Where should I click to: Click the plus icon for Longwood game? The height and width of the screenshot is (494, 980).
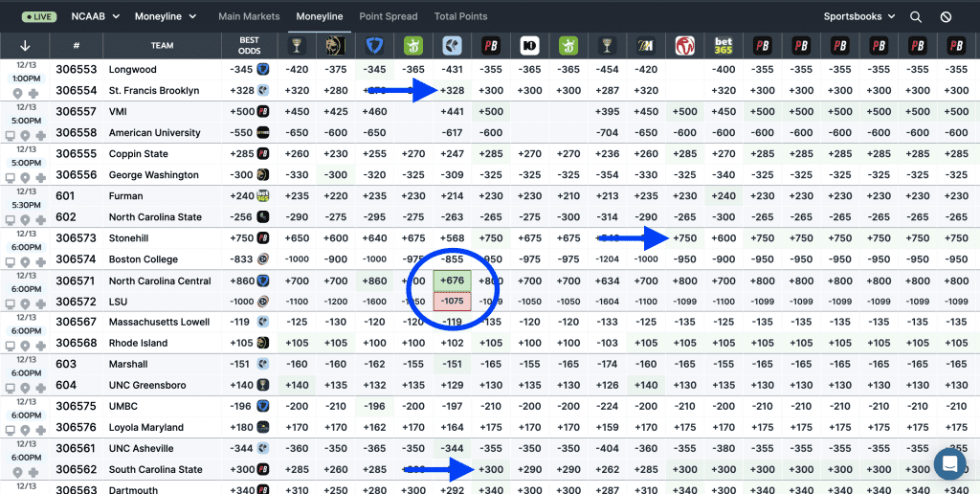point(33,93)
